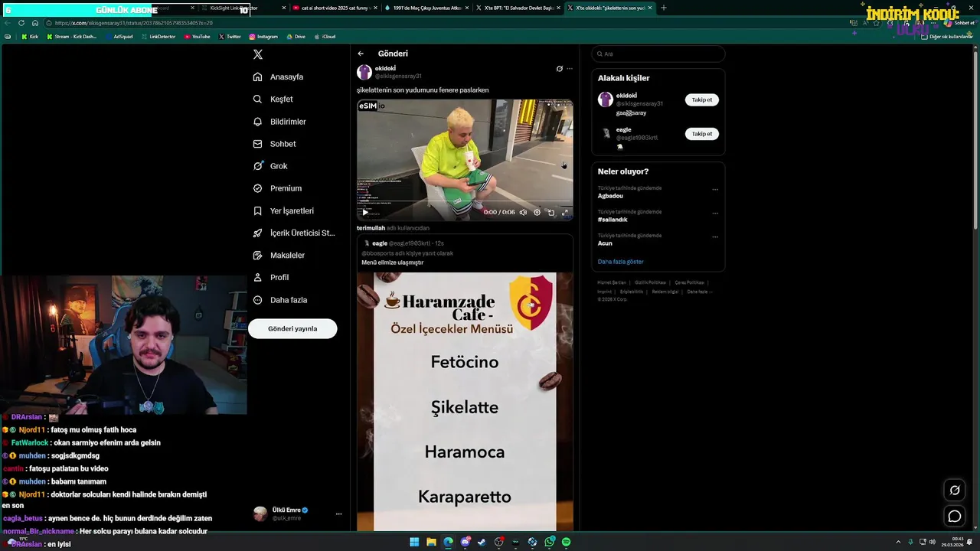Open the X logo home icon
The image size is (980, 551).
pyautogui.click(x=258, y=54)
